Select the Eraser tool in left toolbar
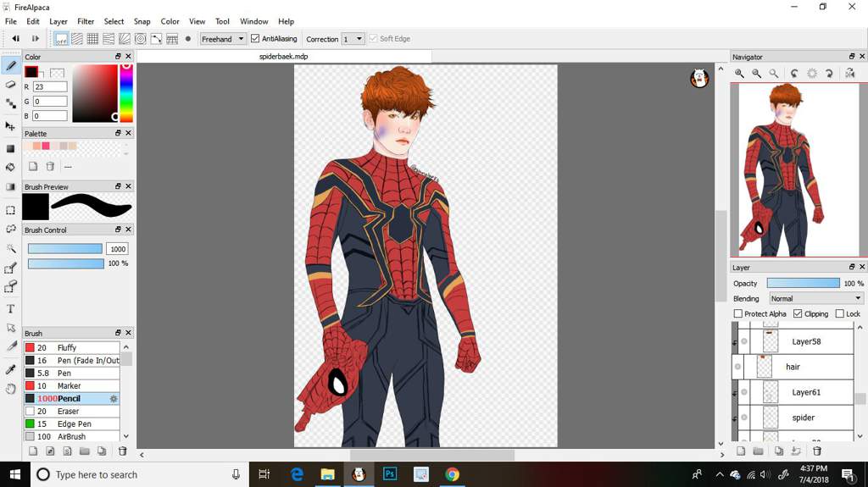This screenshot has width=868, height=487. pyautogui.click(x=10, y=85)
